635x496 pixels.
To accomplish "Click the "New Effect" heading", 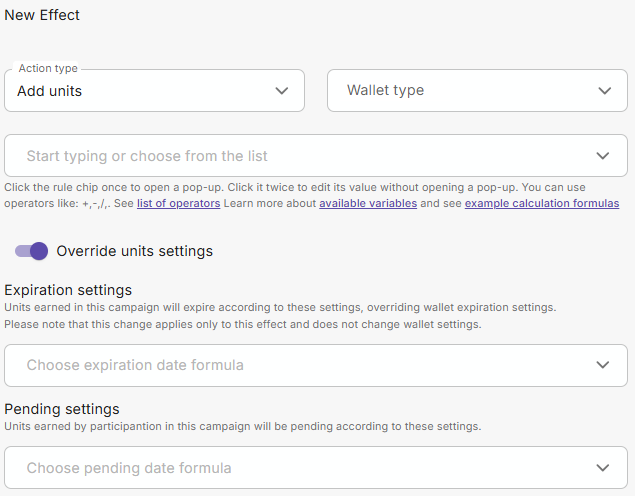I will pos(42,15).
